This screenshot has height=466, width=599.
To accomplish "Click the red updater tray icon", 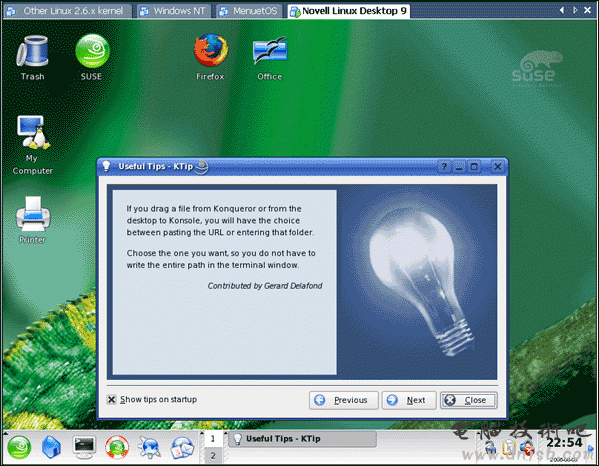I will (x=528, y=448).
